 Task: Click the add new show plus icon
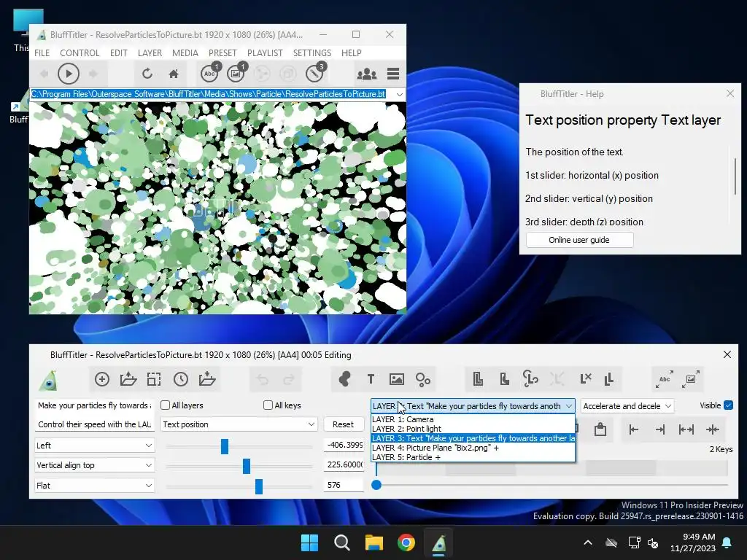click(102, 379)
